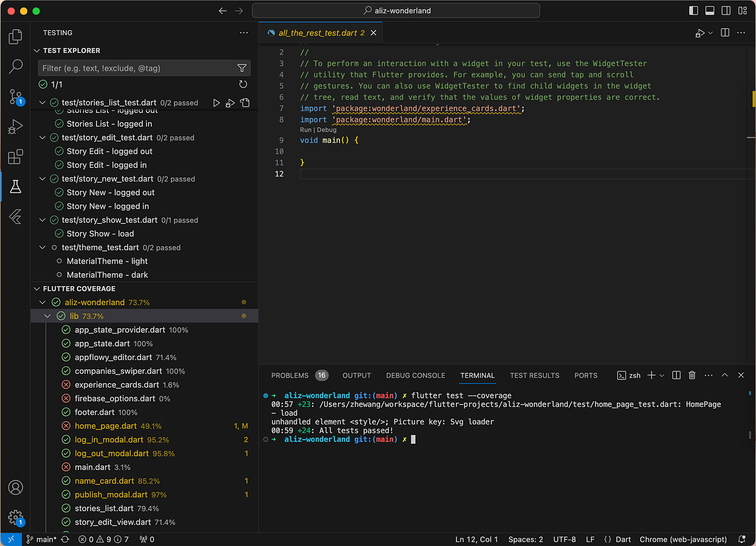Open new terminal profile dropdown

pyautogui.click(x=661, y=375)
